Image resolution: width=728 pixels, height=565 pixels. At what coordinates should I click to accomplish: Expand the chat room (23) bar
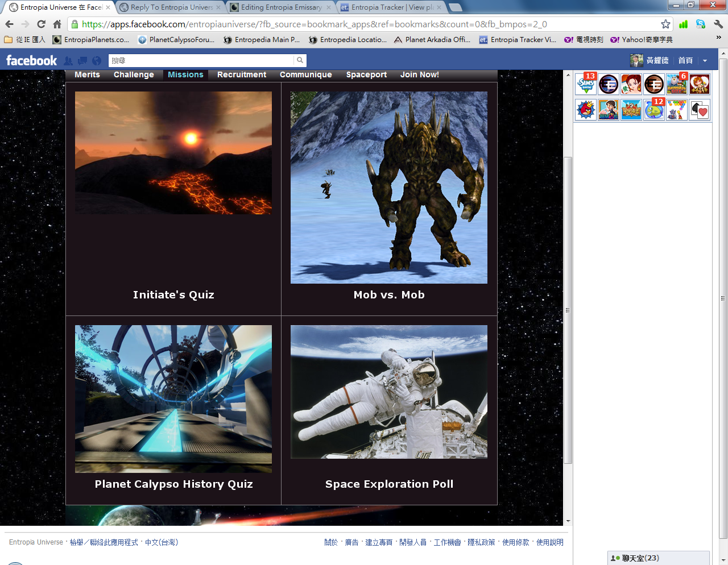click(659, 558)
